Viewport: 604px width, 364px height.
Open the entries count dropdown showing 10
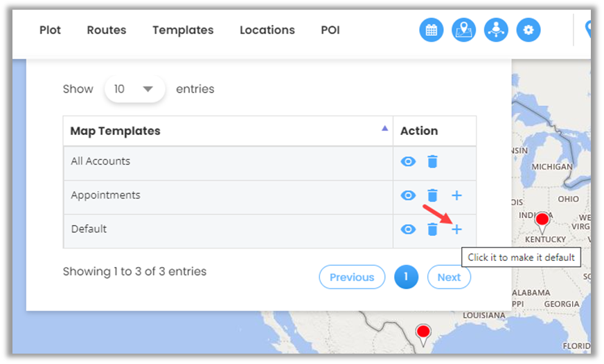(134, 89)
